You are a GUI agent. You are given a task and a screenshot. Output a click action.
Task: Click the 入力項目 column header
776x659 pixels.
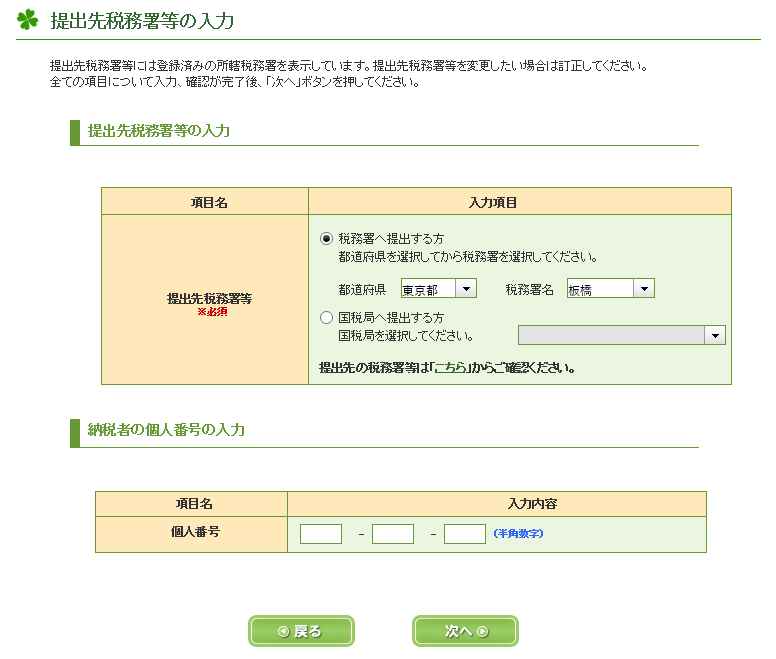[493, 202]
